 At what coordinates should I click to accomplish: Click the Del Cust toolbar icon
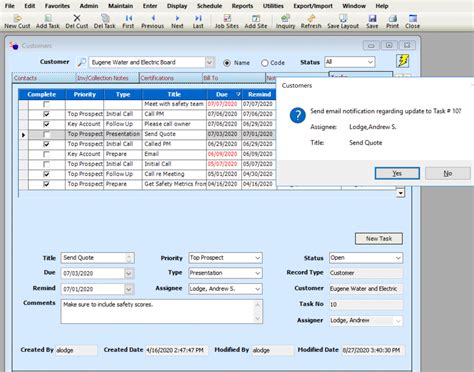(x=77, y=21)
